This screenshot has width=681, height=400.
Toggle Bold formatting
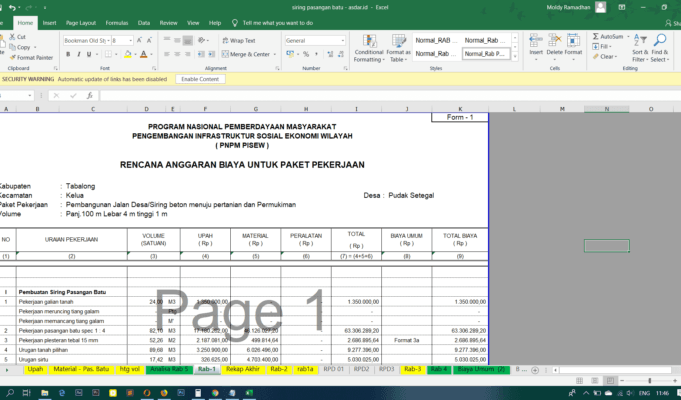coord(67,54)
